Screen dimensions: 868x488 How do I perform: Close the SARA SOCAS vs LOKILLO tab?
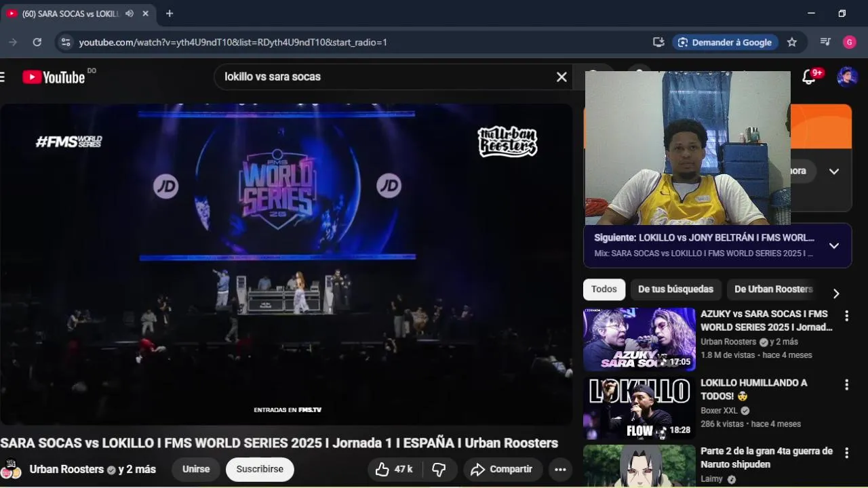[145, 14]
